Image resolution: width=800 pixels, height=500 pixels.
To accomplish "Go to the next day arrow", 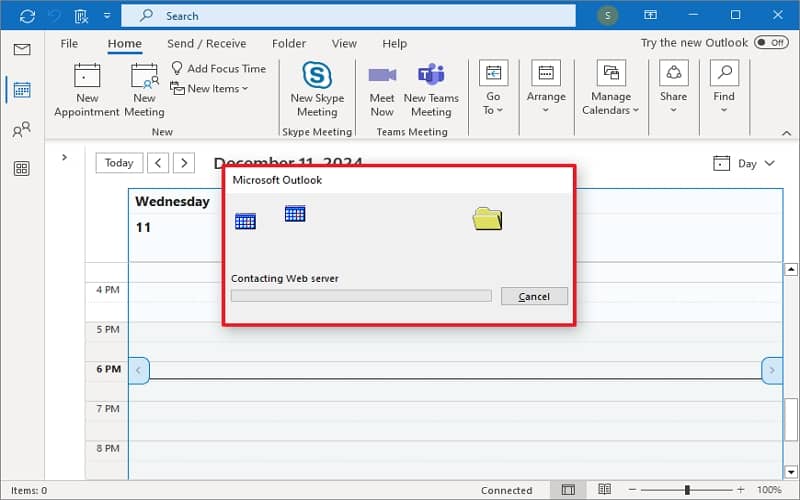I will coord(184,163).
